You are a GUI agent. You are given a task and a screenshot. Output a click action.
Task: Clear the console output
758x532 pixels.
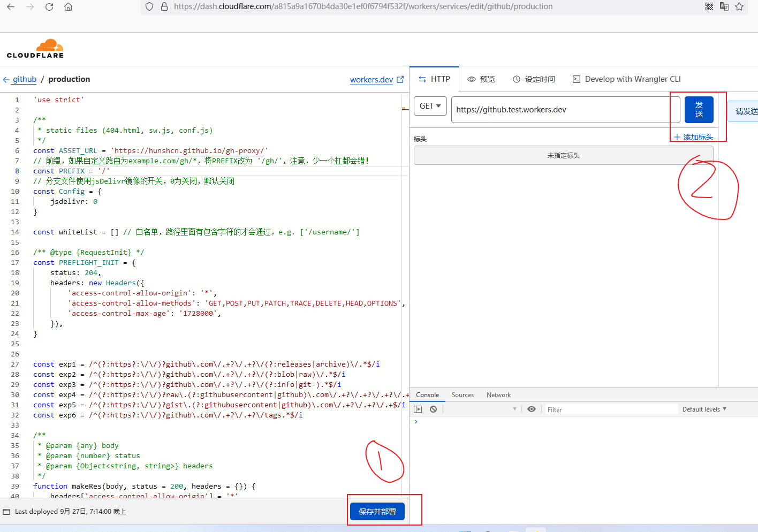tap(433, 409)
